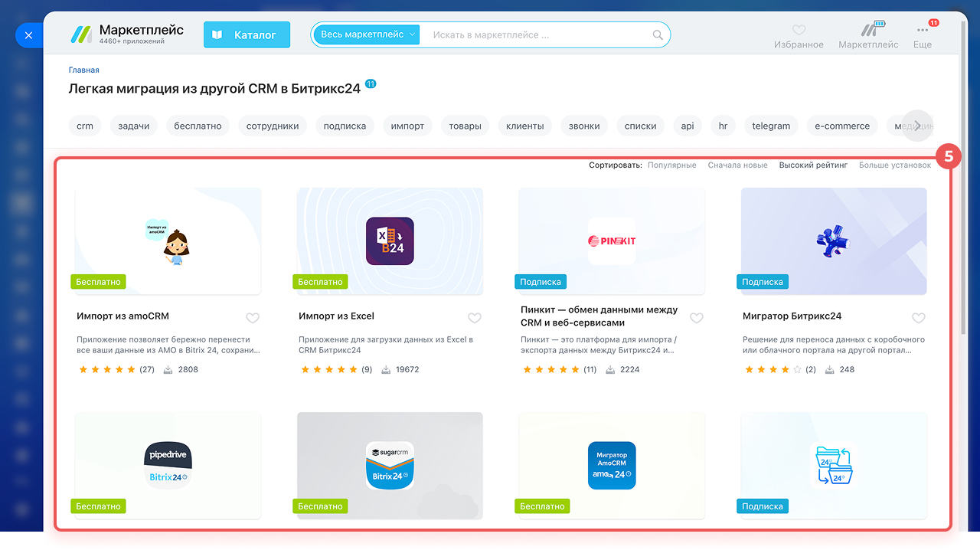Image resolution: width=980 pixels, height=550 pixels.
Task: Filter by the api tag
Action: (x=688, y=126)
